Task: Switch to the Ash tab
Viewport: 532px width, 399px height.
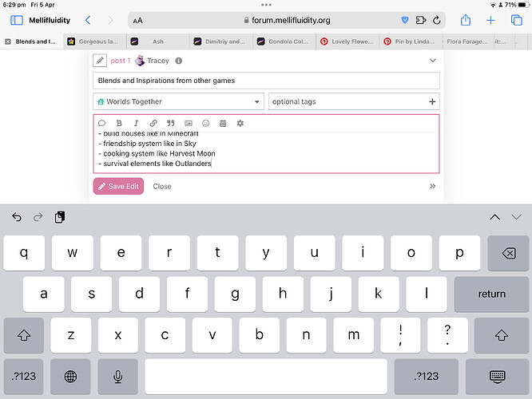Action: (158, 41)
